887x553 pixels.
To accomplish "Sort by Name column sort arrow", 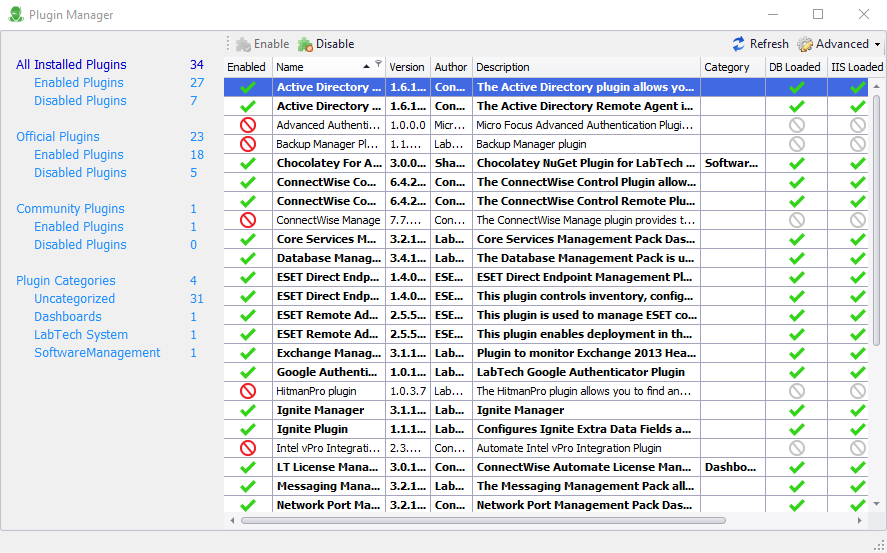I will 367,66.
